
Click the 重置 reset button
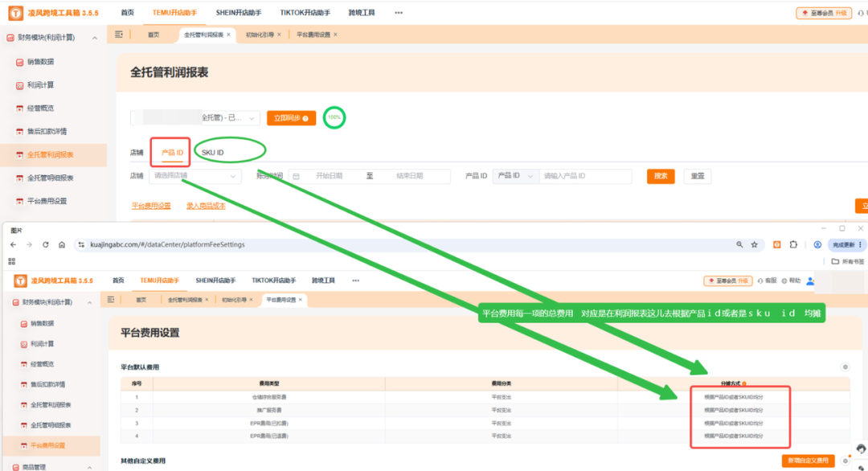pos(698,176)
